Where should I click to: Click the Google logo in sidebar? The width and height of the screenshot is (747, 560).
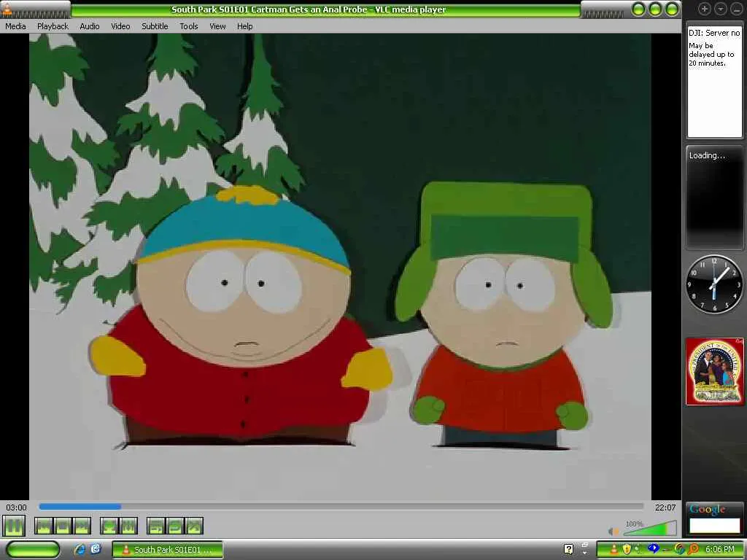707,509
